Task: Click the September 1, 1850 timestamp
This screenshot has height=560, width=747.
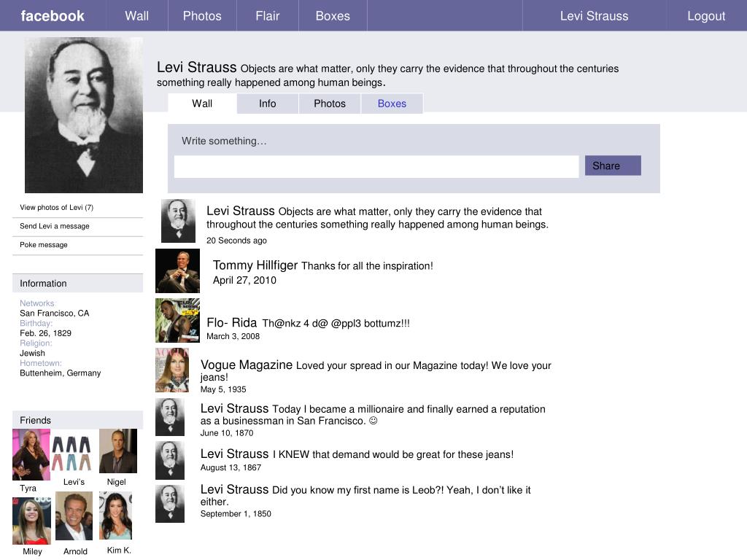Action: click(236, 514)
